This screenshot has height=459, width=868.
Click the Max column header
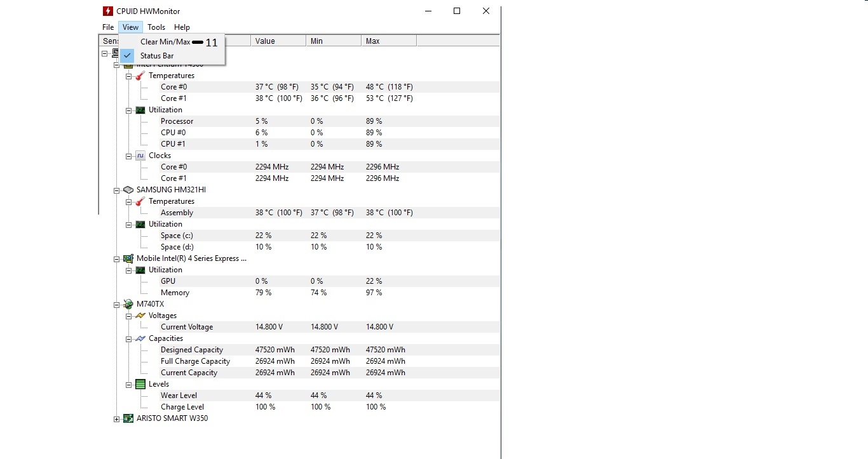[x=389, y=41]
